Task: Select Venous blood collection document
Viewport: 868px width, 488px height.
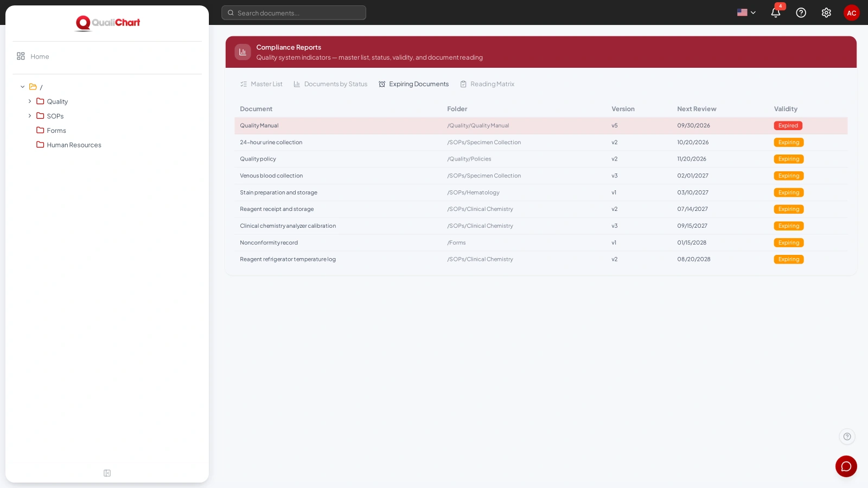Action: click(x=271, y=176)
